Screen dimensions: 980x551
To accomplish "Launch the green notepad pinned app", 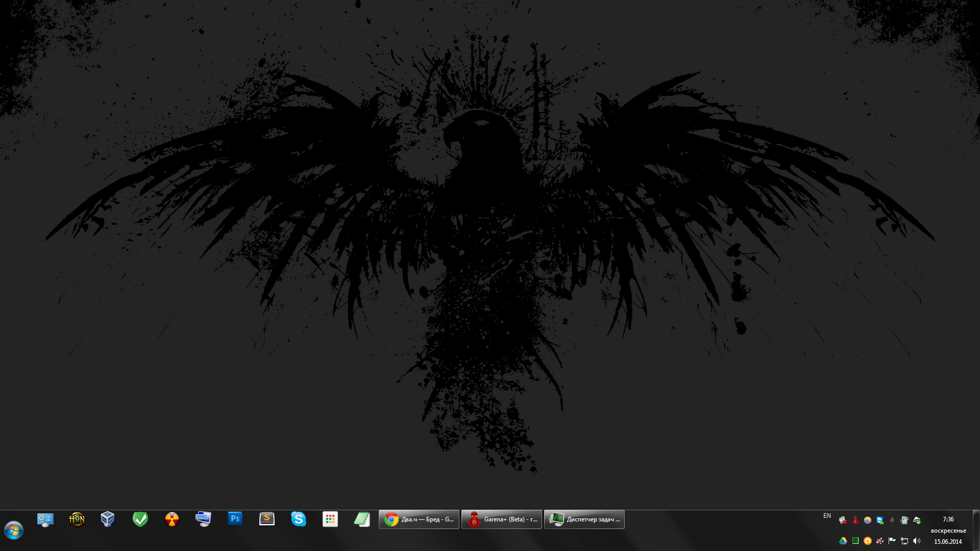I will 361,519.
